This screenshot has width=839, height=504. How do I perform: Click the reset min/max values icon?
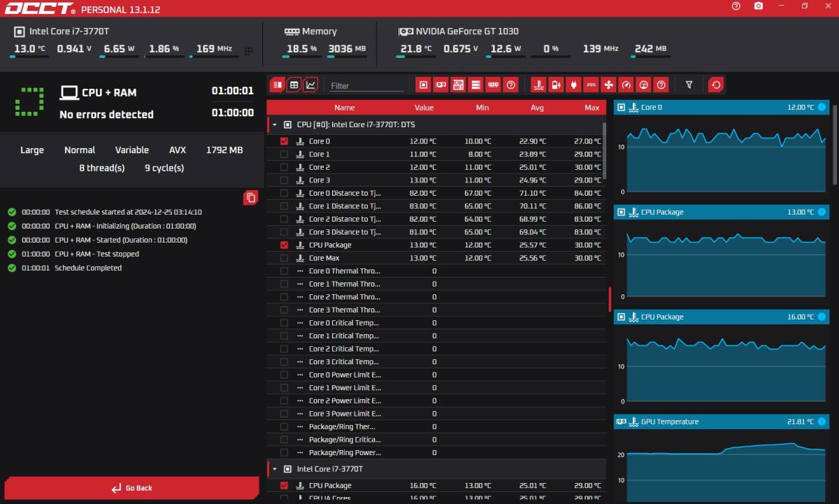click(x=715, y=85)
